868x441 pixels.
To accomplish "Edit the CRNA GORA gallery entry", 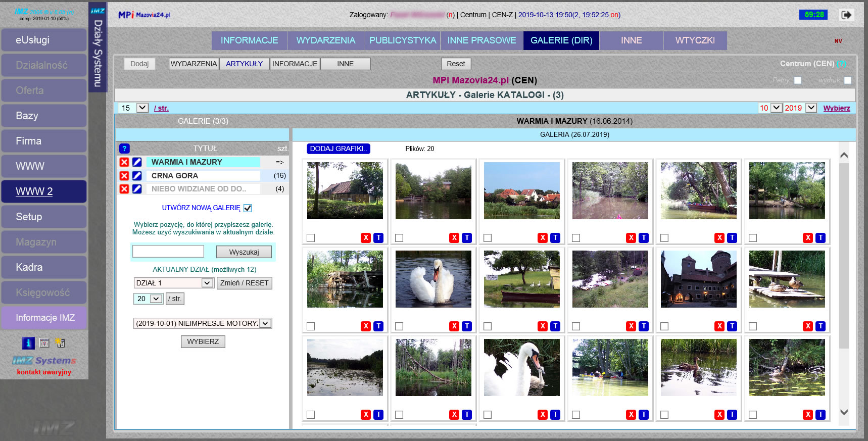I will [137, 175].
